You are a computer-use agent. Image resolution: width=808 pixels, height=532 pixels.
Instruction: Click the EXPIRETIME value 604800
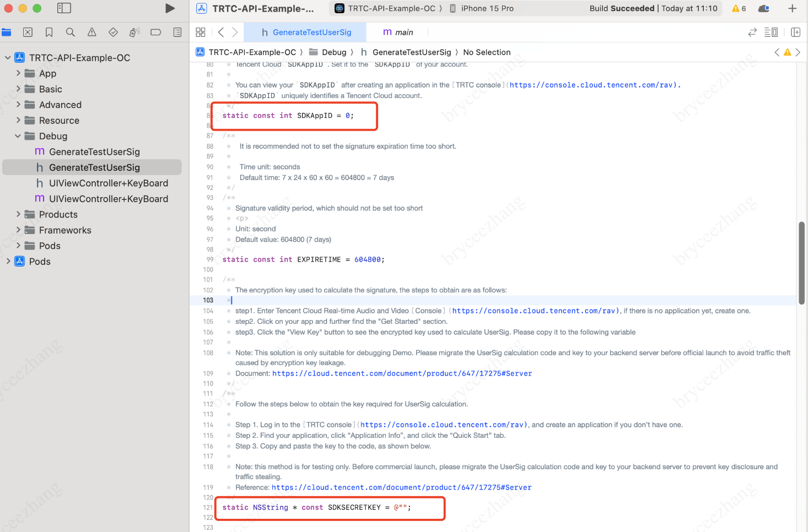(x=368, y=259)
